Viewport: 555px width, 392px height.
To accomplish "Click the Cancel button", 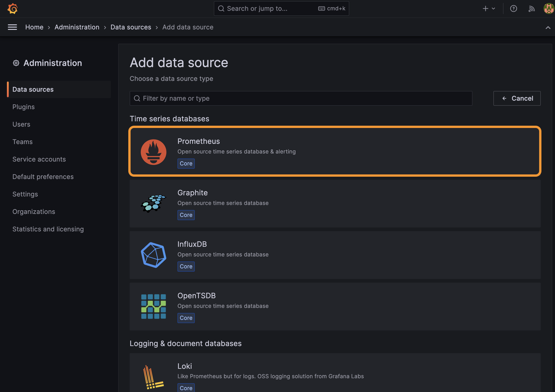I will tap(517, 98).
